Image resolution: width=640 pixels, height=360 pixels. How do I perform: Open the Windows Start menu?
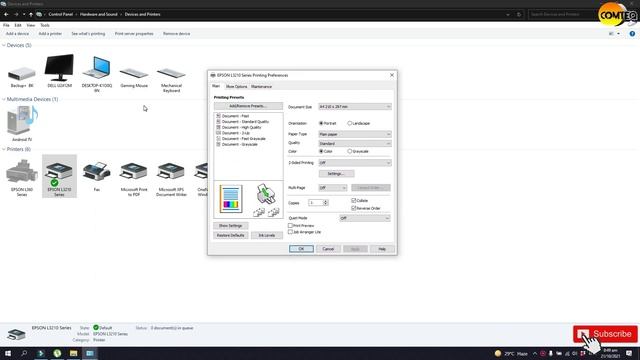8,353
